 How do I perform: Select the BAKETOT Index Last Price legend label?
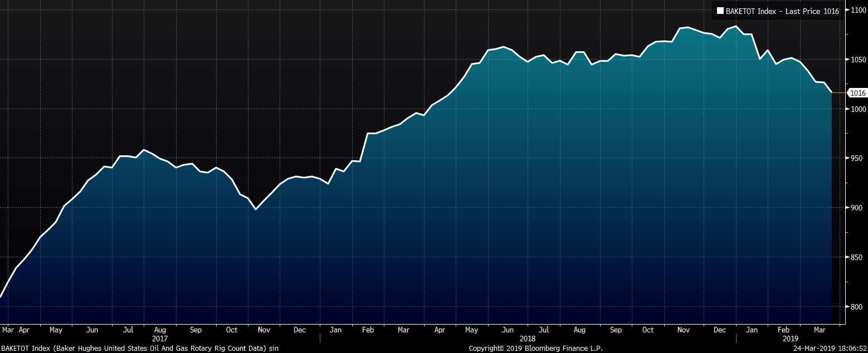(x=782, y=11)
